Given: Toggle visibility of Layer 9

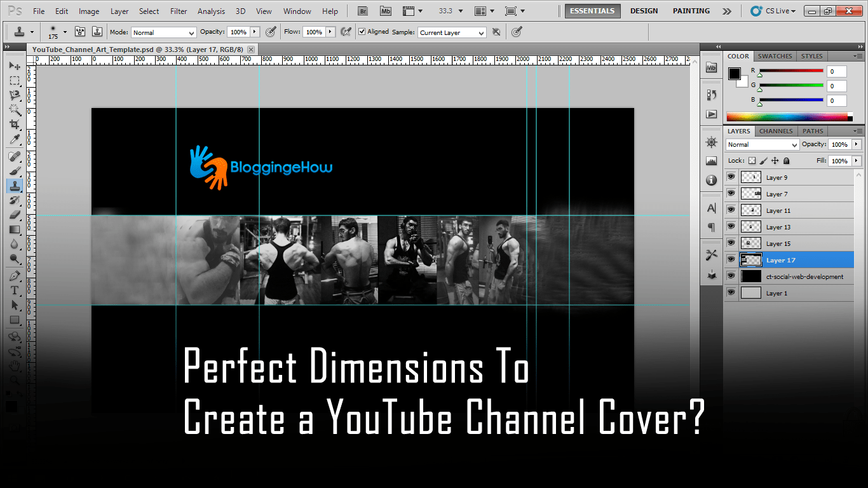Looking at the screenshot, I should [x=730, y=177].
